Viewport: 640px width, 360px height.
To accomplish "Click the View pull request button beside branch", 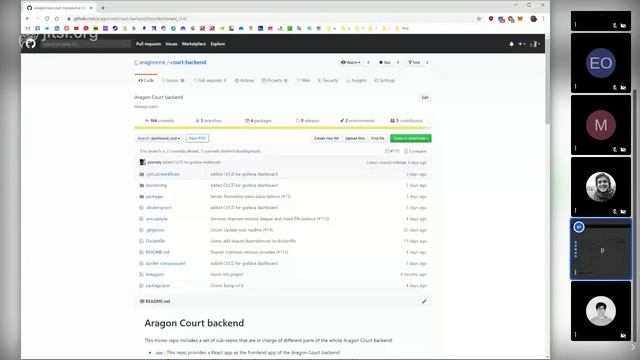I will click(198, 138).
